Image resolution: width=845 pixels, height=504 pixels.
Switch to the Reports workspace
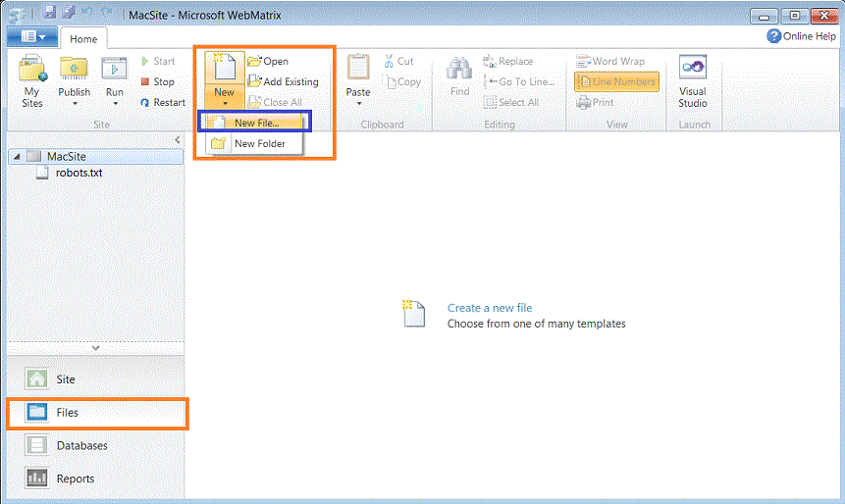[96, 479]
